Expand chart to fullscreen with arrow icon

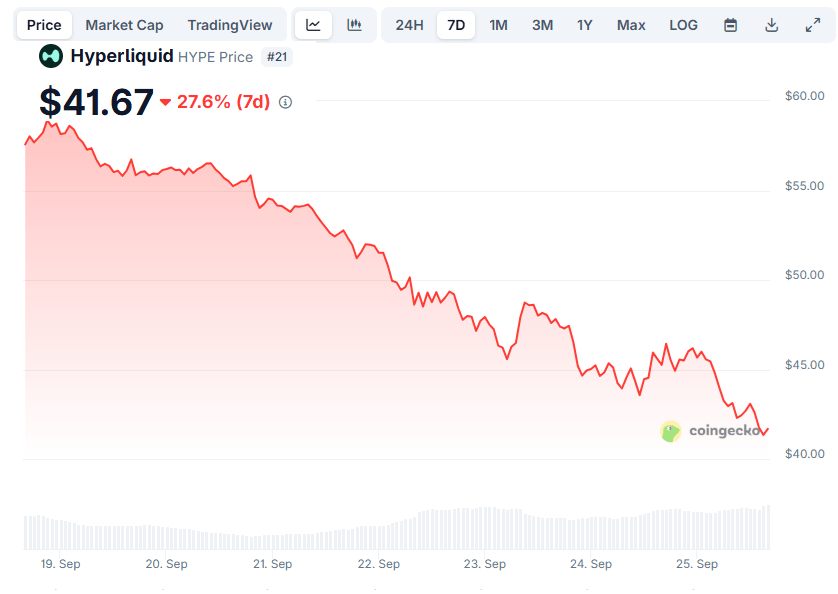pyautogui.click(x=812, y=24)
